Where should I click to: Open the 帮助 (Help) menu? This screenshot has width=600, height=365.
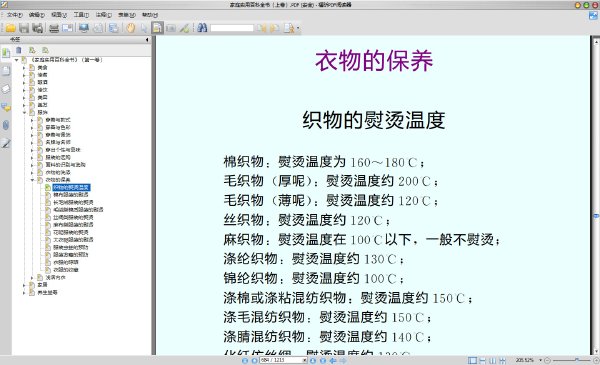150,15
